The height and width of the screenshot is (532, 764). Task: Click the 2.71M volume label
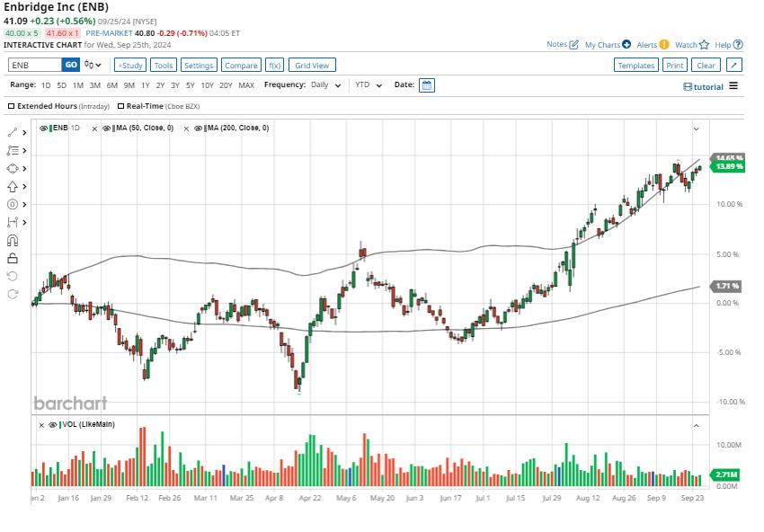(x=726, y=474)
